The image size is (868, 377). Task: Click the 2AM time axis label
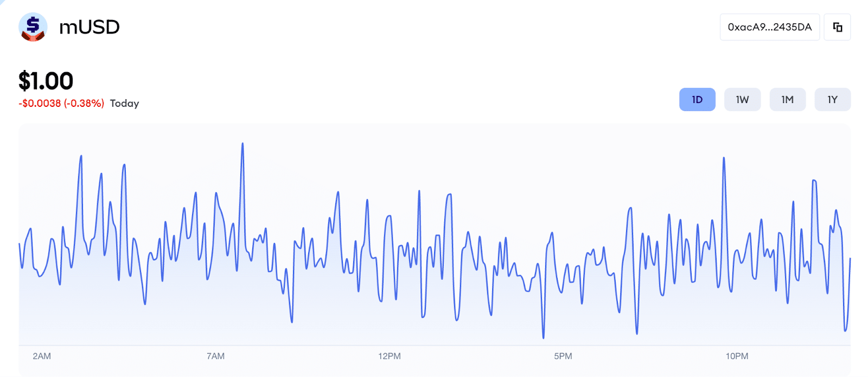click(x=42, y=356)
